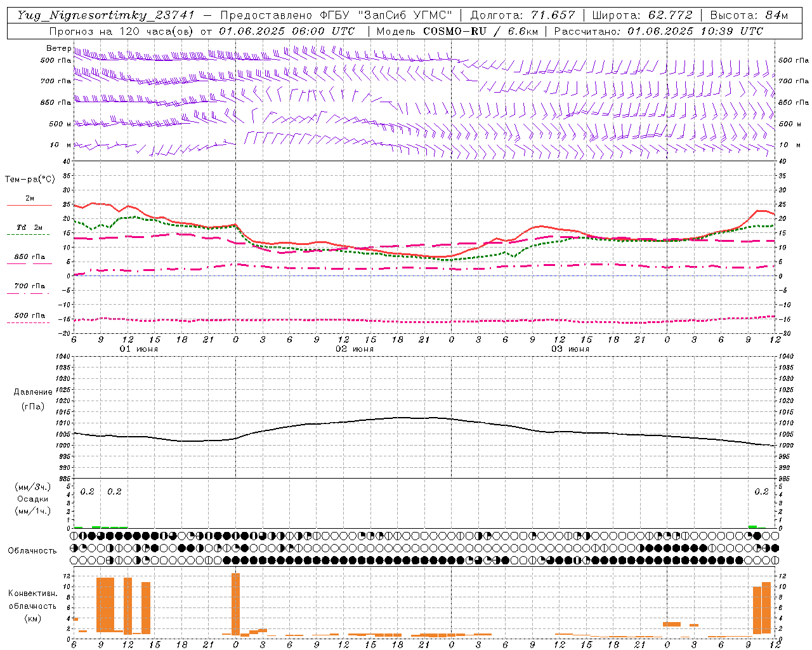The image size is (812, 650).
Task: Click the 03 июня date label
Action: pos(570,349)
